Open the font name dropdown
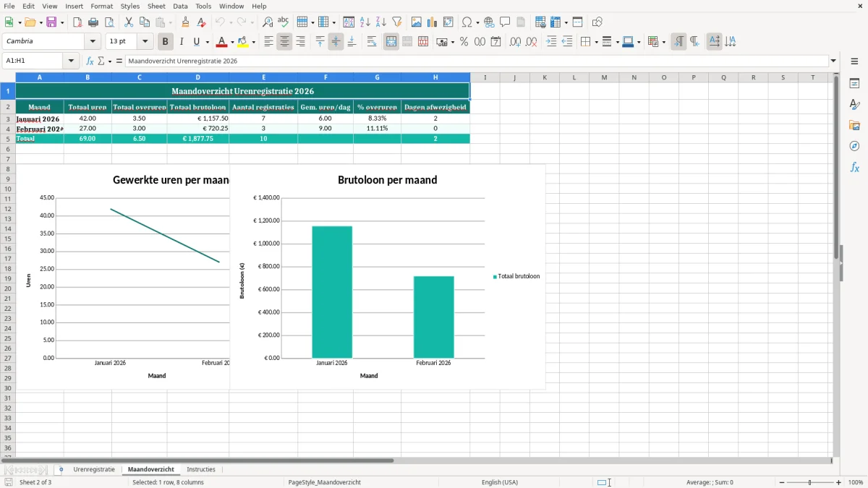Viewport: 868px width, 488px height. (x=93, y=42)
